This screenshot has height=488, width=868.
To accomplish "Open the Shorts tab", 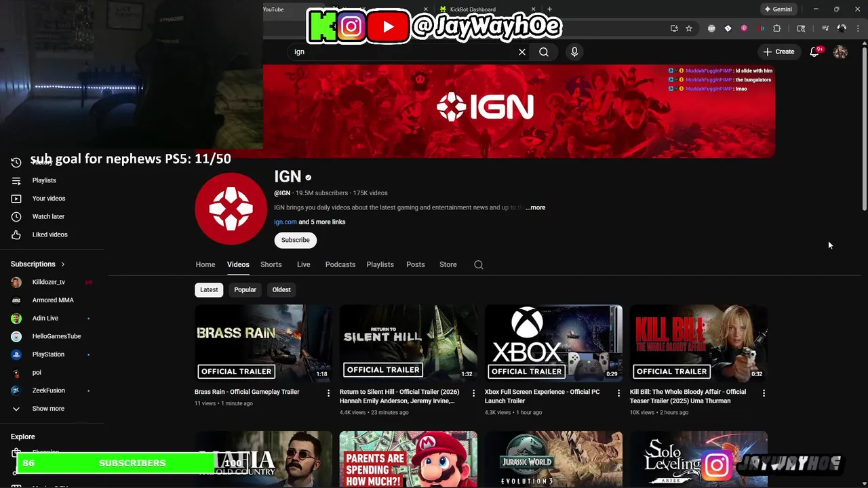I will click(271, 264).
